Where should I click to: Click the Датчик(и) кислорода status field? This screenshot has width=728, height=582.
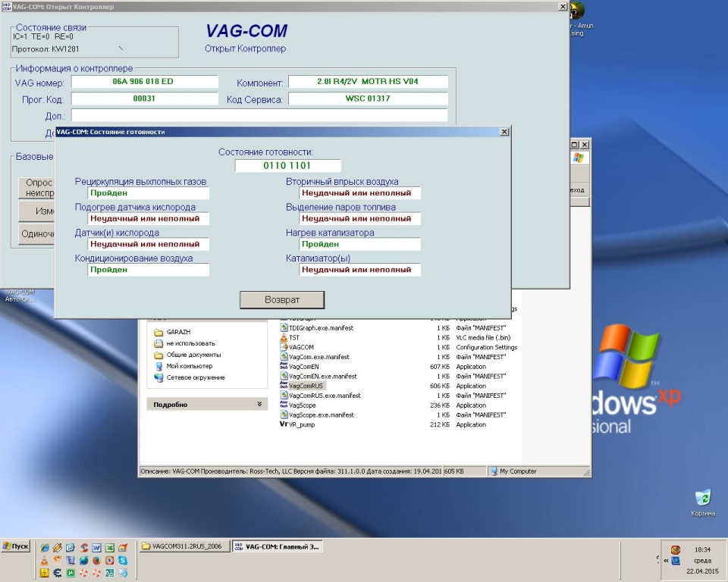[148, 244]
